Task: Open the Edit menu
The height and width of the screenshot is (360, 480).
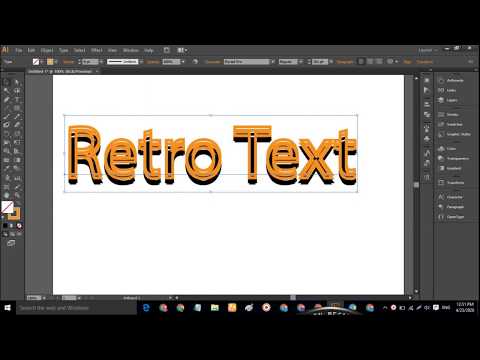Action: click(x=31, y=50)
